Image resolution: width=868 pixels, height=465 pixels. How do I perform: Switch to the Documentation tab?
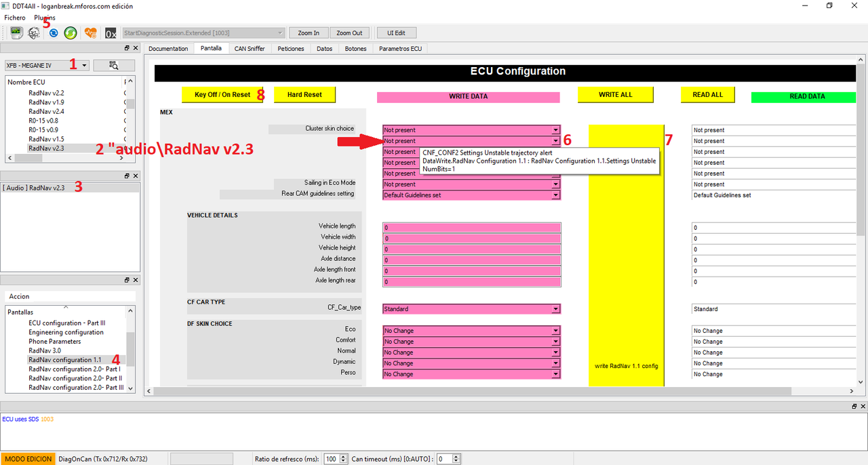click(x=168, y=49)
